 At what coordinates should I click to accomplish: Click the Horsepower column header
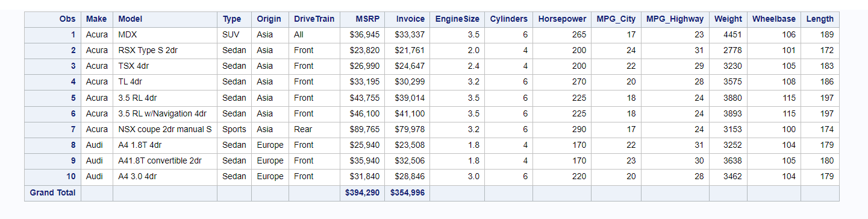(x=562, y=19)
